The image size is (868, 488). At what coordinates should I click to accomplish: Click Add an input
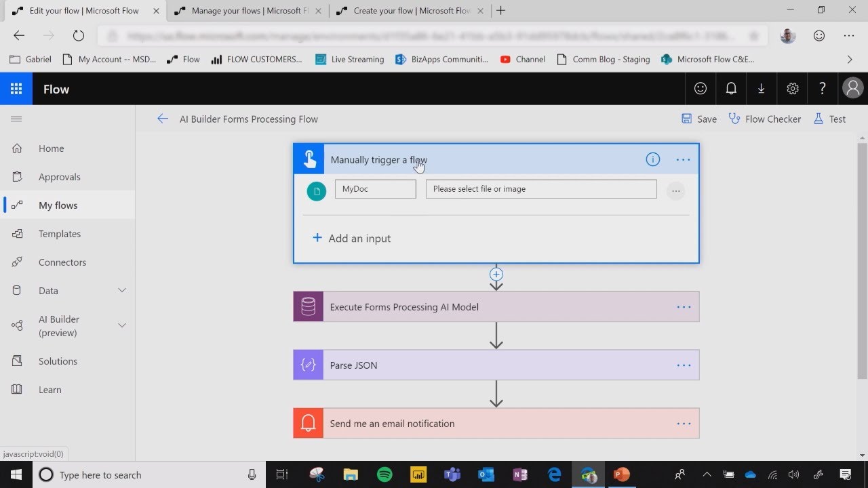tap(351, 239)
